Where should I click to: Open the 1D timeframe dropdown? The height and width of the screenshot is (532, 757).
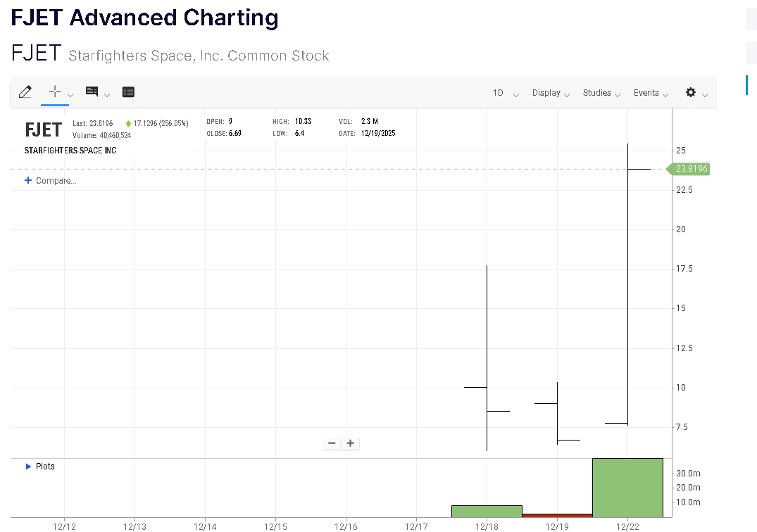click(x=506, y=93)
